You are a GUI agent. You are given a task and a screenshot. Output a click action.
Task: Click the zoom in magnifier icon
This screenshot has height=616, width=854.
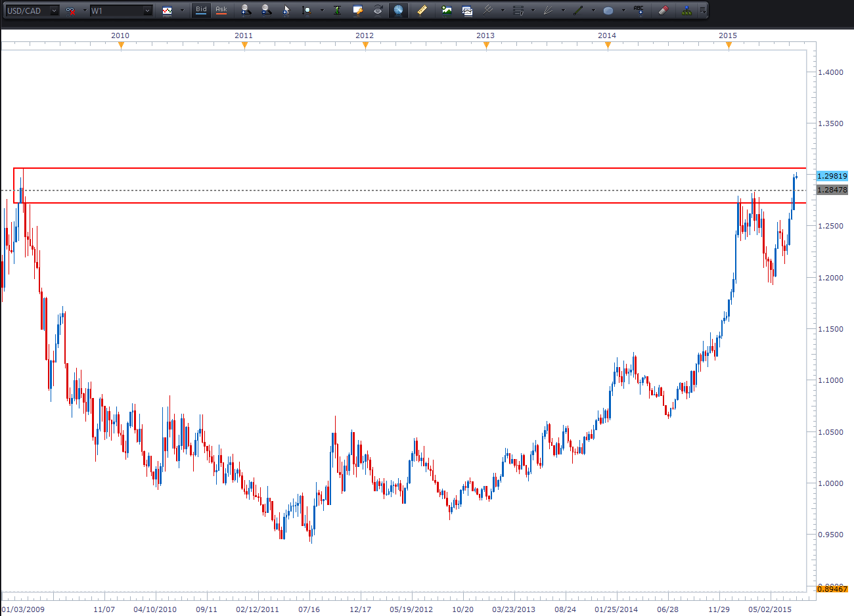tap(246, 11)
